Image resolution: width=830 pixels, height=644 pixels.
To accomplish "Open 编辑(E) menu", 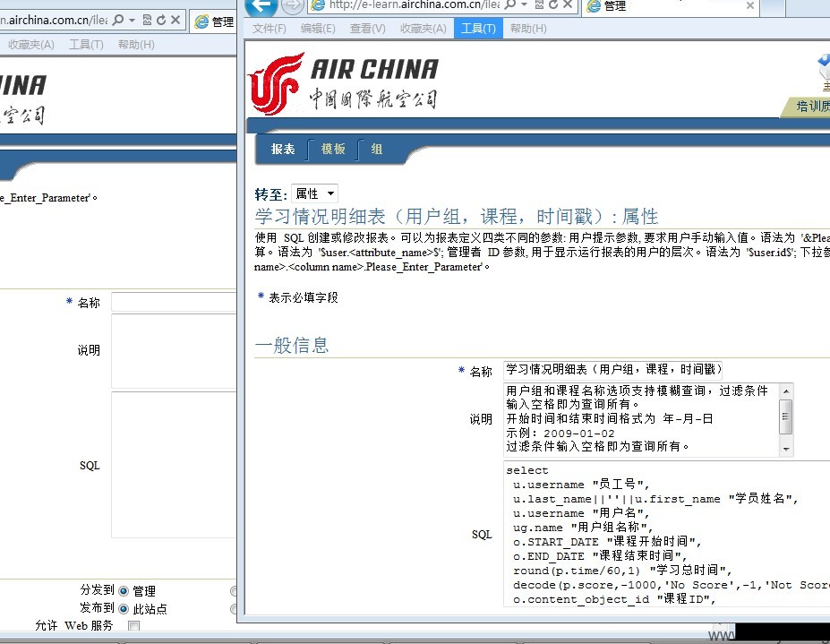I will click(318, 29).
